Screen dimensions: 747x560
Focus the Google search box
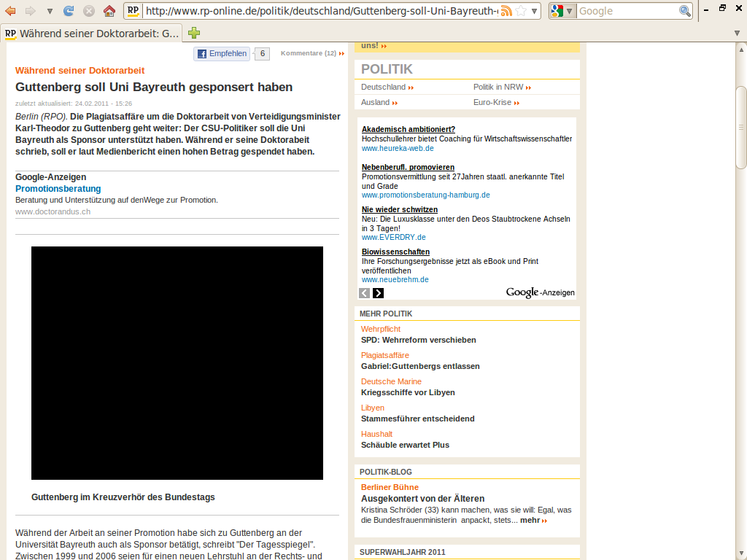click(628, 11)
